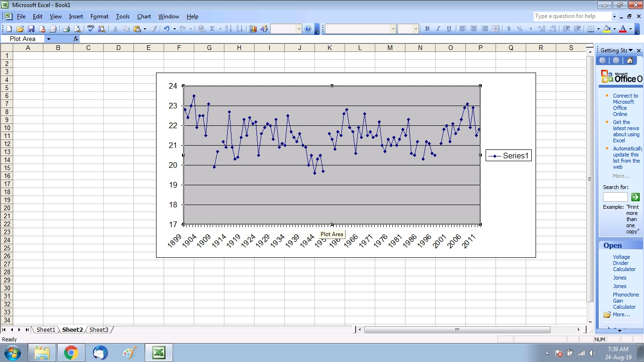
Task: Open the Getting Started pane dropdown
Action: click(630, 50)
